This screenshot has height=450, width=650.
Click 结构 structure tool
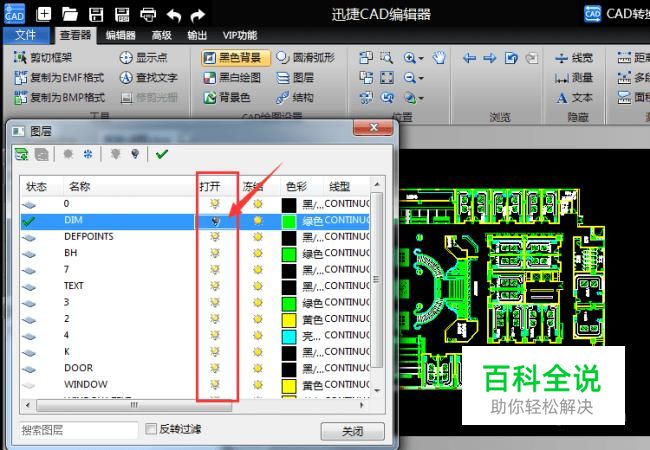[295, 97]
